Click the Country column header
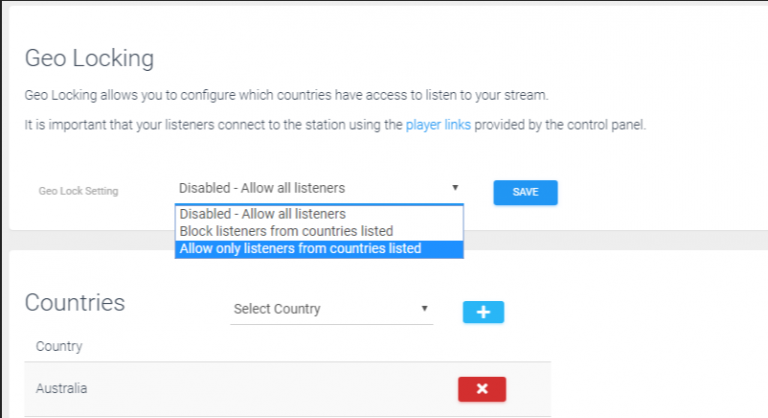768x418 pixels. click(x=59, y=346)
